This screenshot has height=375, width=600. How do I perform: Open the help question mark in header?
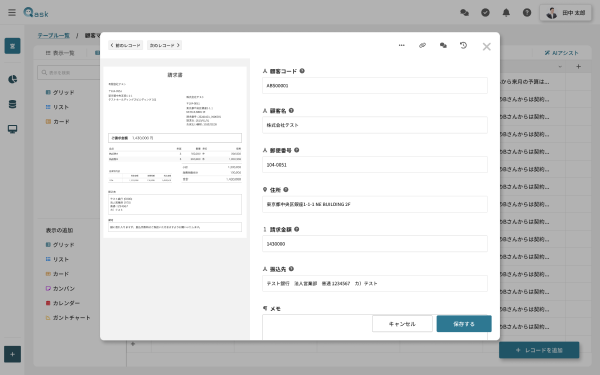tap(527, 13)
